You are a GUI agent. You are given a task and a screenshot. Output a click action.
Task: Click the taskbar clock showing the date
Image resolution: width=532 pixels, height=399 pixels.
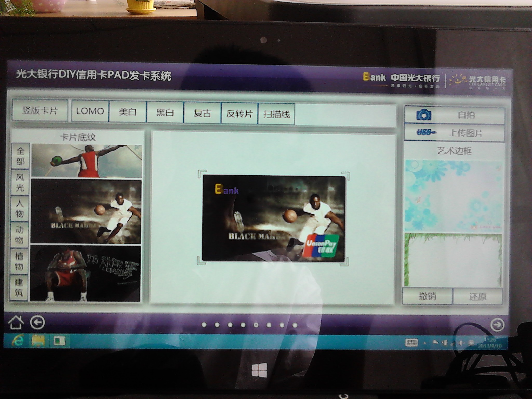[x=489, y=343]
